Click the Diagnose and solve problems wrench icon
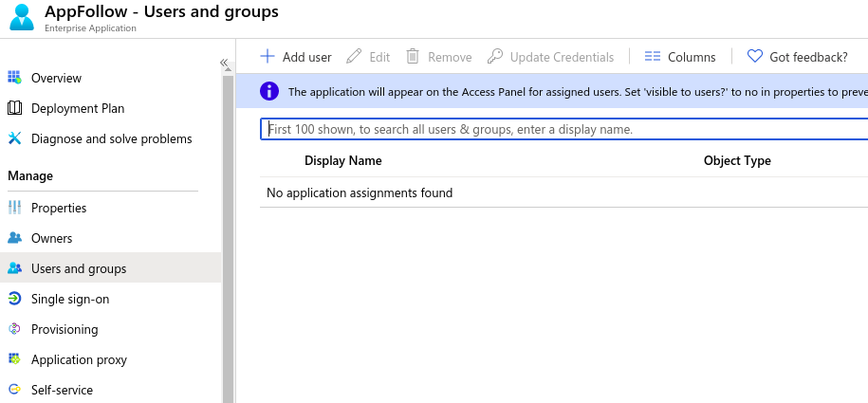The width and height of the screenshot is (868, 403). click(14, 138)
